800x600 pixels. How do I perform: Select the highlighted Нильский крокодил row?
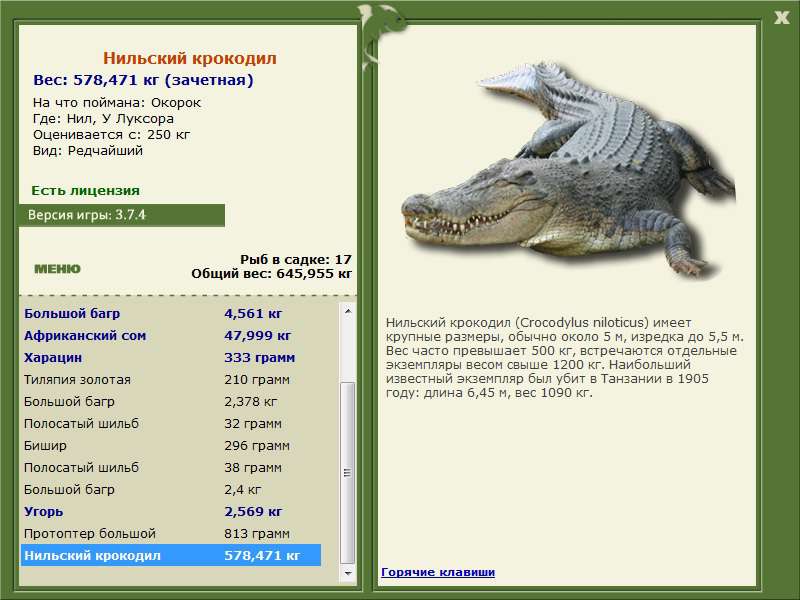coord(171,555)
